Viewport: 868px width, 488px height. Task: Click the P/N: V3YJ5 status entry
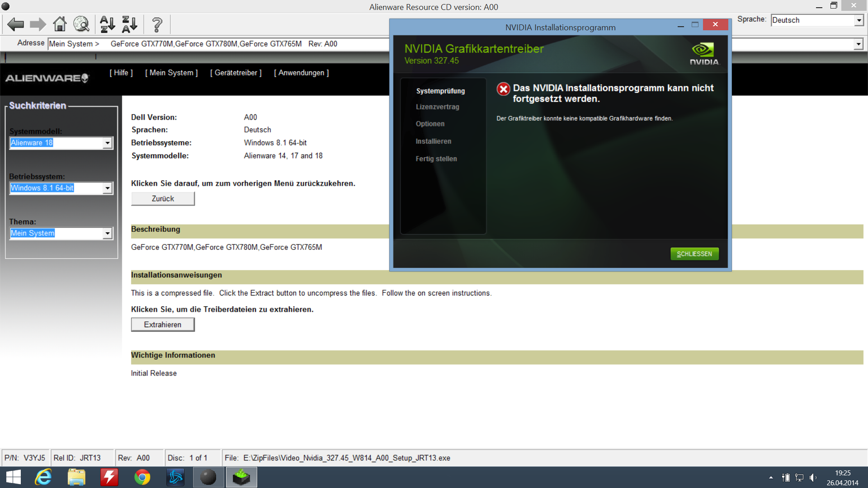point(25,458)
